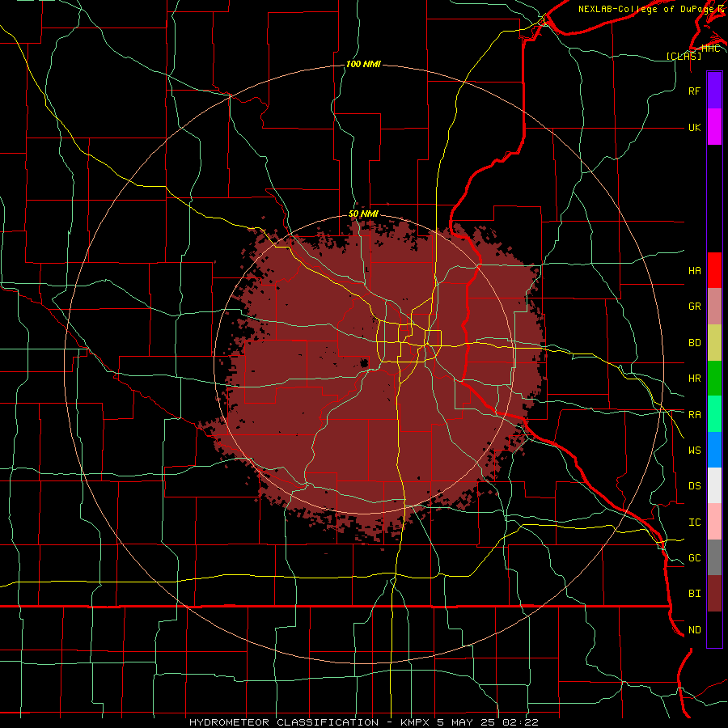Click the NEXLAB-College of DuPage credit text

point(650,9)
